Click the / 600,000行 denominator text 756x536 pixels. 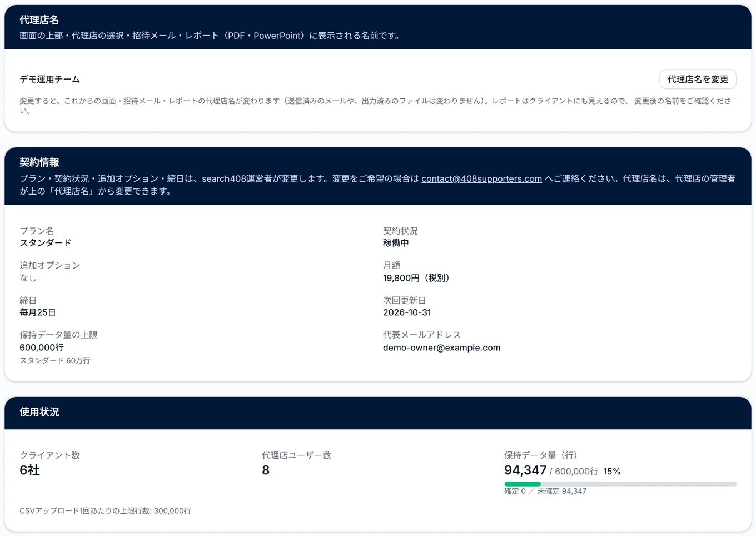pyautogui.click(x=574, y=472)
